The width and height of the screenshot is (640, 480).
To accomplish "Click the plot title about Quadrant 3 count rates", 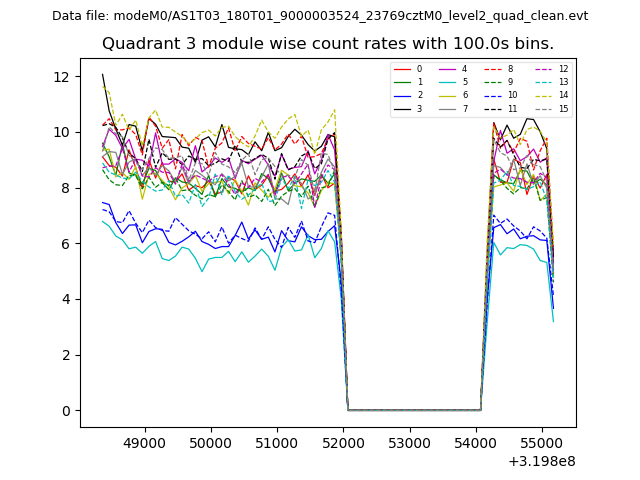I will pyautogui.click(x=328, y=44).
